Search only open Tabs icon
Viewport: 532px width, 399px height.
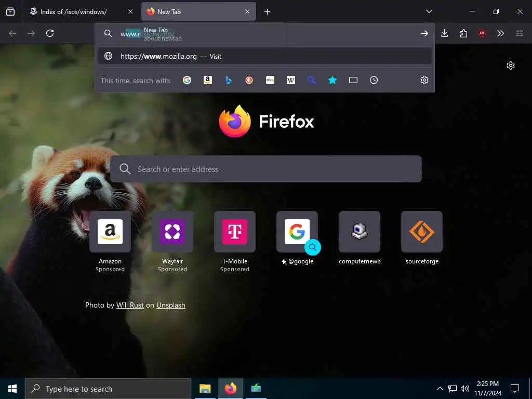tap(353, 80)
